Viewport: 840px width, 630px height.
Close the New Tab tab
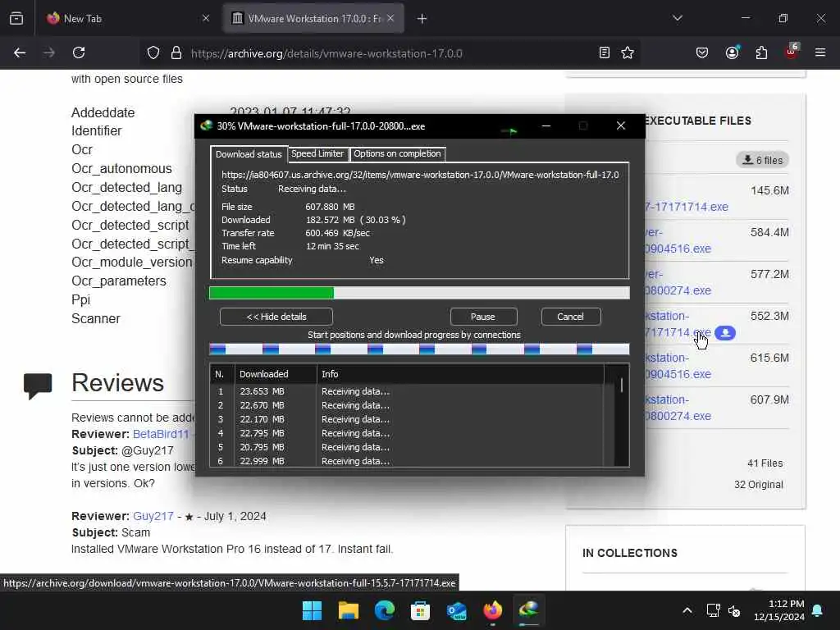(x=206, y=18)
